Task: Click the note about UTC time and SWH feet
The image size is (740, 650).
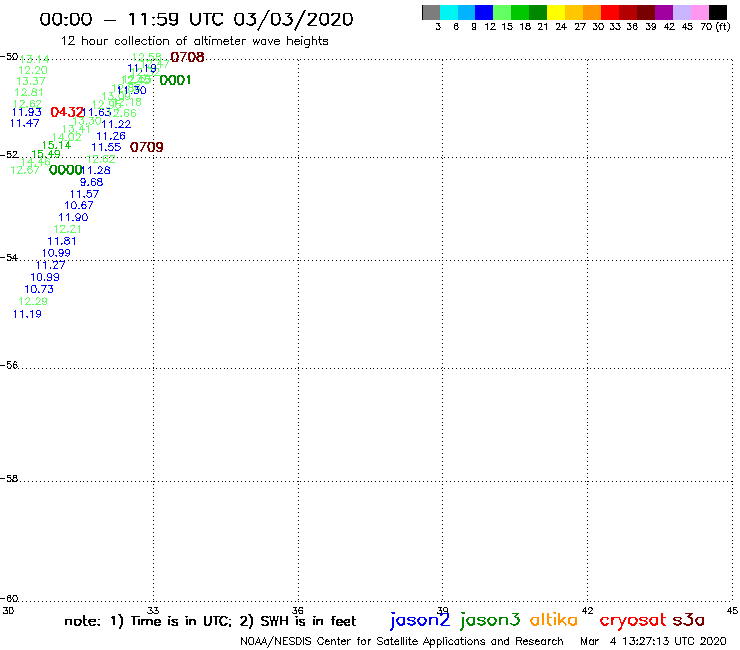Action: 210,621
